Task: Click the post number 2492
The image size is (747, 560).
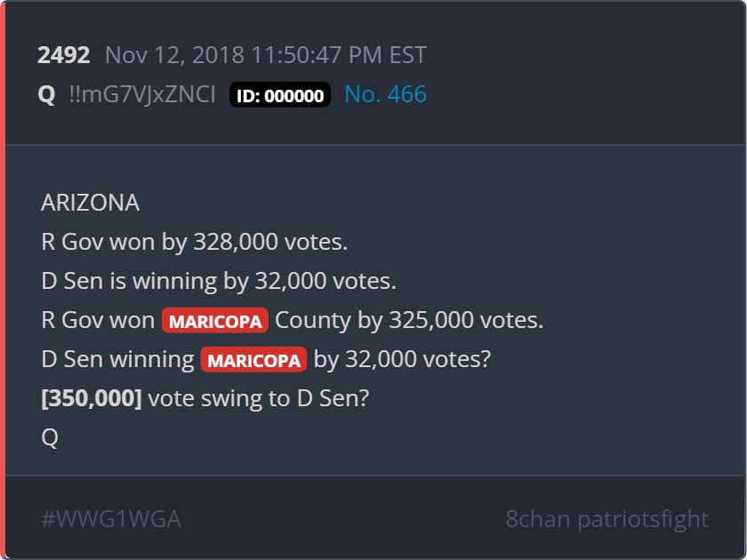Action: [64, 55]
